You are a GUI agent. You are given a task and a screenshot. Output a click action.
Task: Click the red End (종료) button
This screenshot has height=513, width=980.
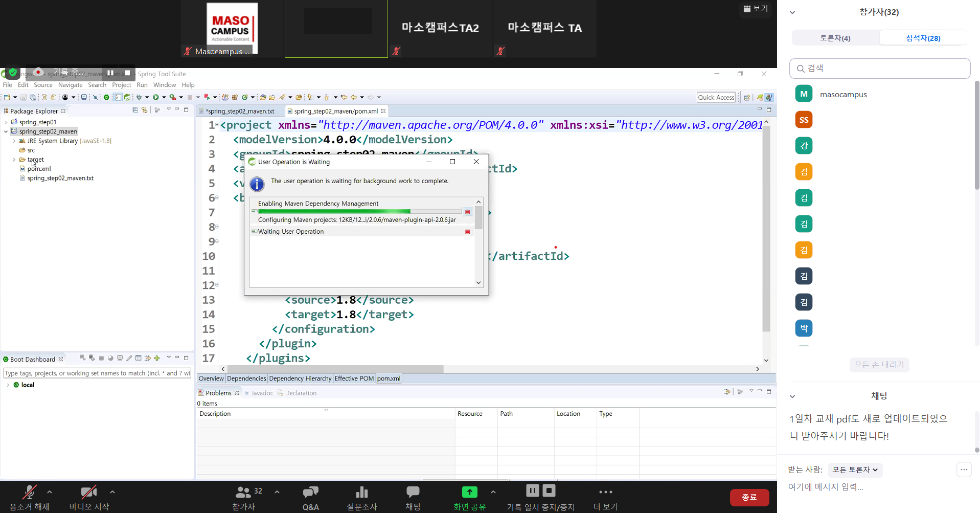(749, 497)
